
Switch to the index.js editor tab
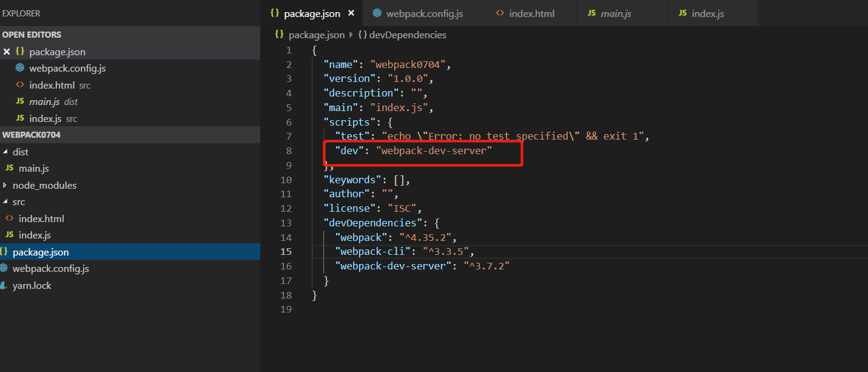pyautogui.click(x=713, y=13)
